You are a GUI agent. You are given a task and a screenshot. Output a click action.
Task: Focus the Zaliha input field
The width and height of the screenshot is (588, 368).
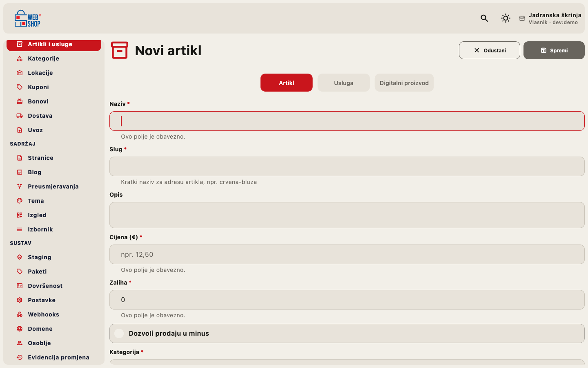click(347, 300)
